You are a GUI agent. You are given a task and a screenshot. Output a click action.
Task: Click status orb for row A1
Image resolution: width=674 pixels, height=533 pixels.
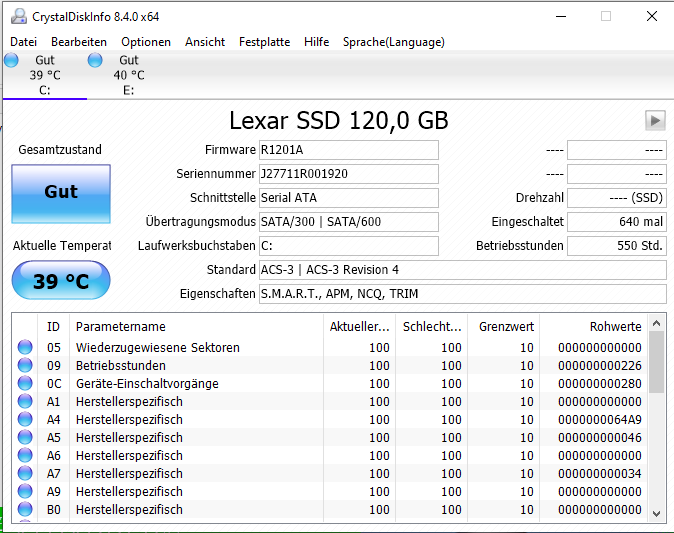pyautogui.click(x=25, y=401)
